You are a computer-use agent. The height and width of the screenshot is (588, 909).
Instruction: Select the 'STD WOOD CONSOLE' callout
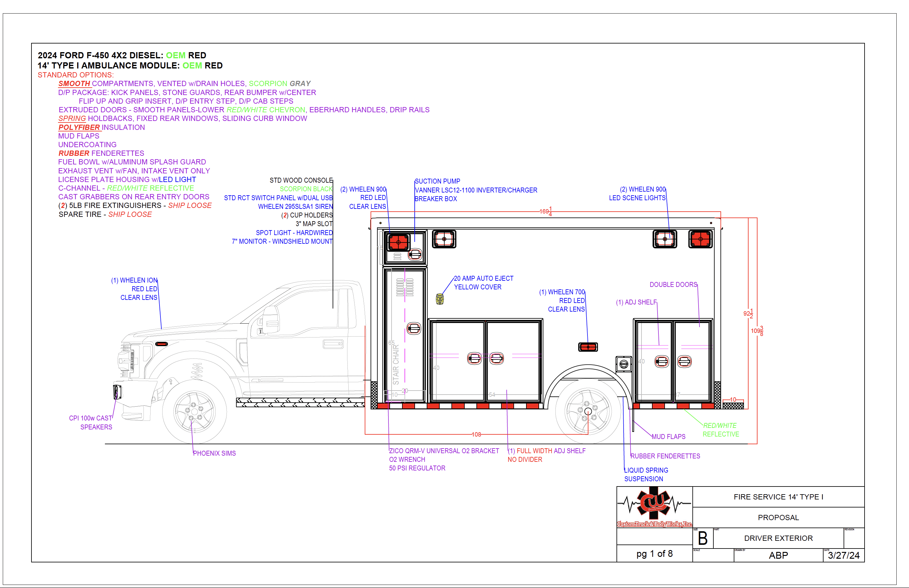click(301, 180)
